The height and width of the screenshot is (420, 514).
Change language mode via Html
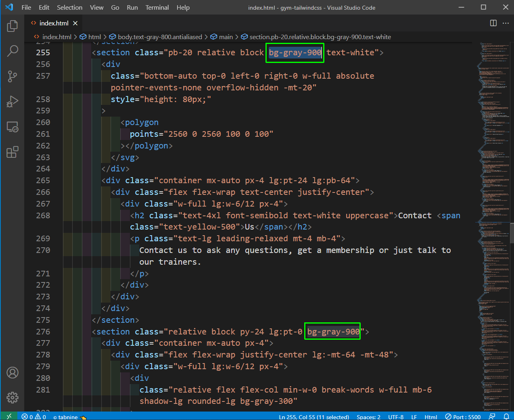coord(431,417)
